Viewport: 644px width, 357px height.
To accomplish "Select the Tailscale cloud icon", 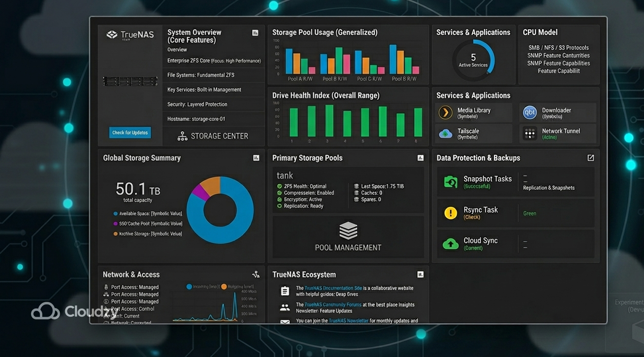I will 445,133.
